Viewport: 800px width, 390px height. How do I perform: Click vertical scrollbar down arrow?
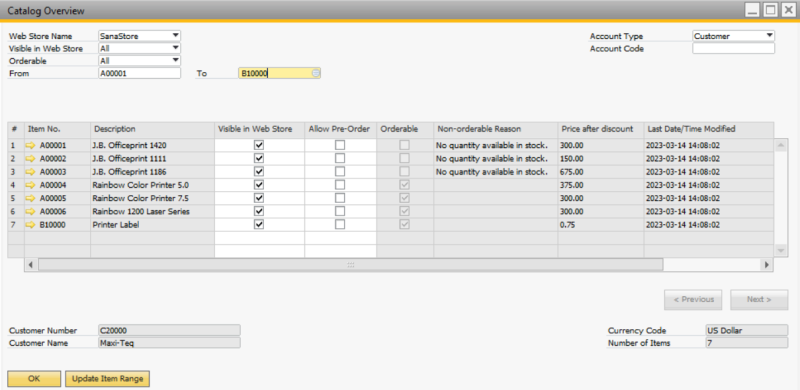[780, 251]
